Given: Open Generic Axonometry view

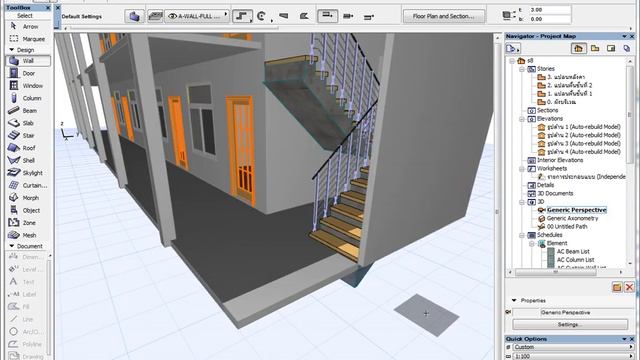Looking at the screenshot, I should tap(572, 218).
